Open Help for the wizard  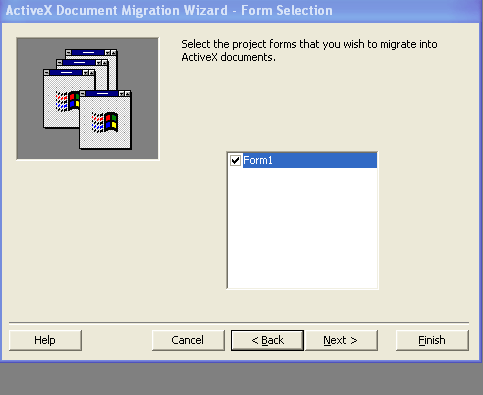(x=45, y=340)
